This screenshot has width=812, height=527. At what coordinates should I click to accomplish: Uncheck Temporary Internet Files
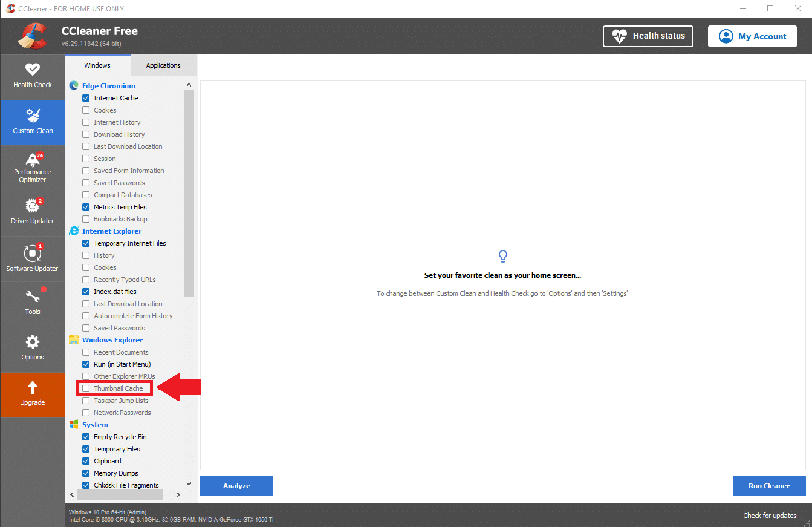coord(86,243)
